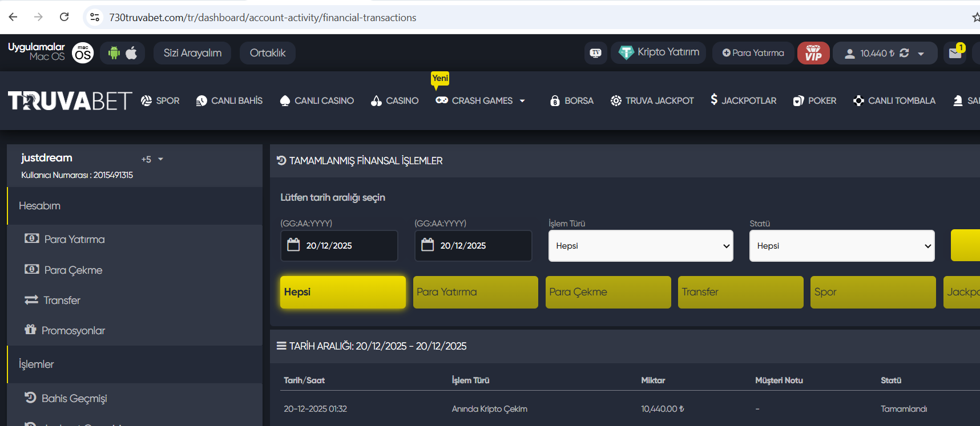The width and height of the screenshot is (980, 426).
Task: Click the TRUVABET logo
Action: (70, 101)
